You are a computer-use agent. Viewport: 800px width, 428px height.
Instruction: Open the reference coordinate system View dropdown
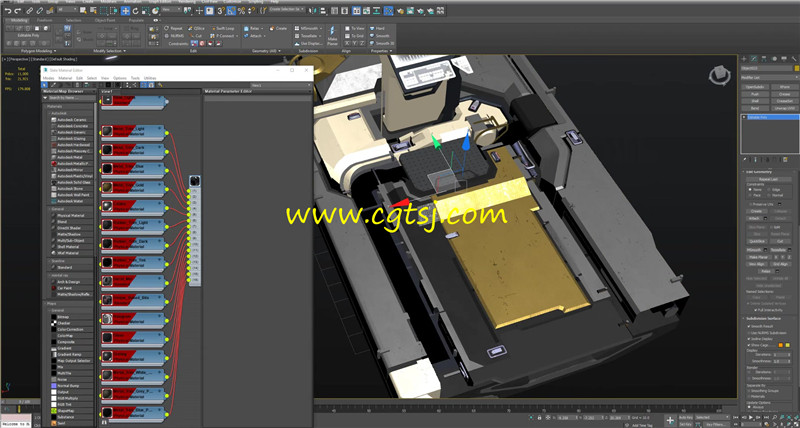tap(172, 10)
